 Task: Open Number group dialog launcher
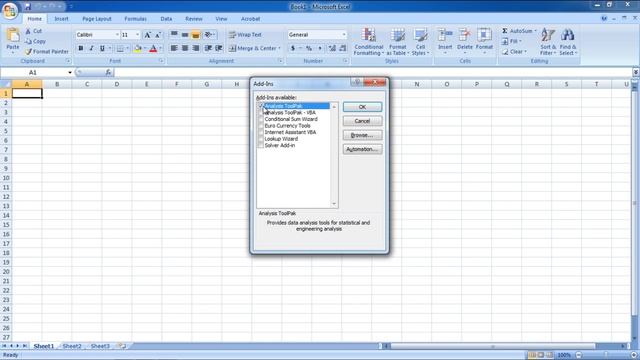click(345, 61)
